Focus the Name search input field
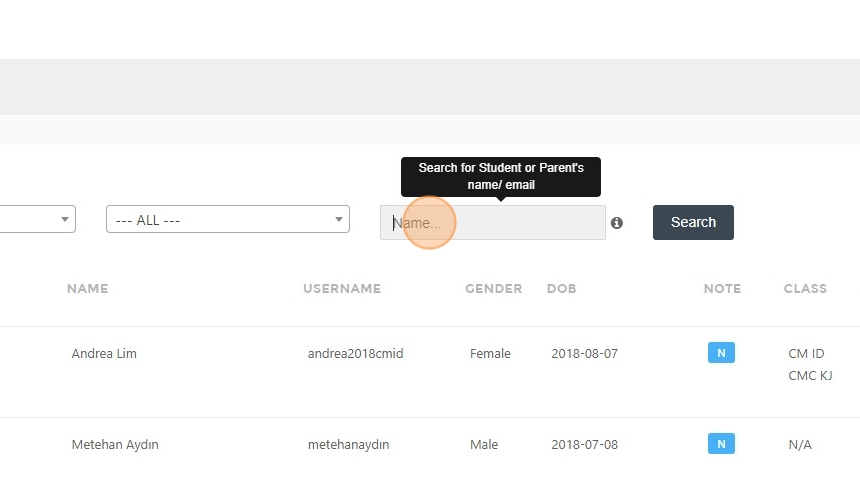 pyautogui.click(x=493, y=222)
